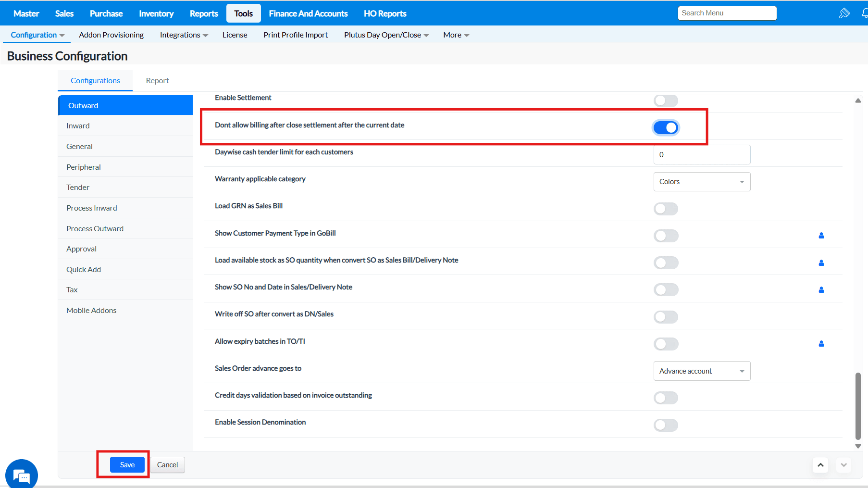Open Sales Order advance goes to dropdown

click(x=702, y=371)
